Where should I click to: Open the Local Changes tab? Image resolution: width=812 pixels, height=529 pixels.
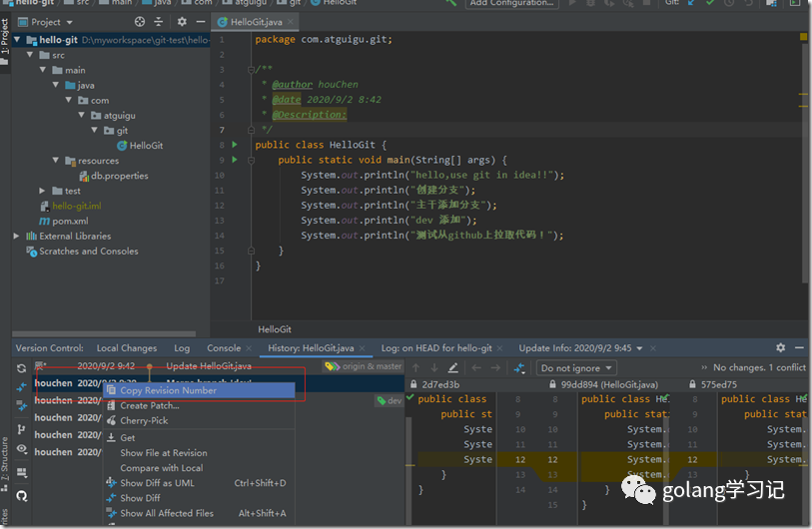tap(127, 348)
